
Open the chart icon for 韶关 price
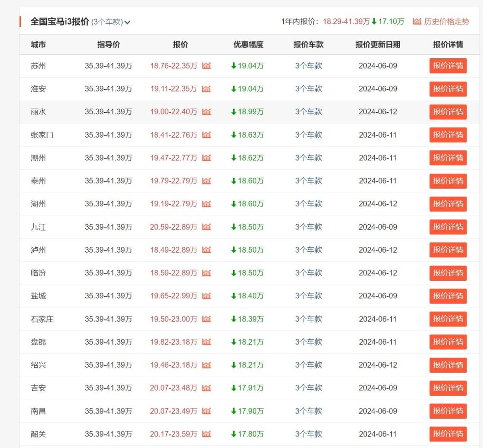[x=206, y=434]
